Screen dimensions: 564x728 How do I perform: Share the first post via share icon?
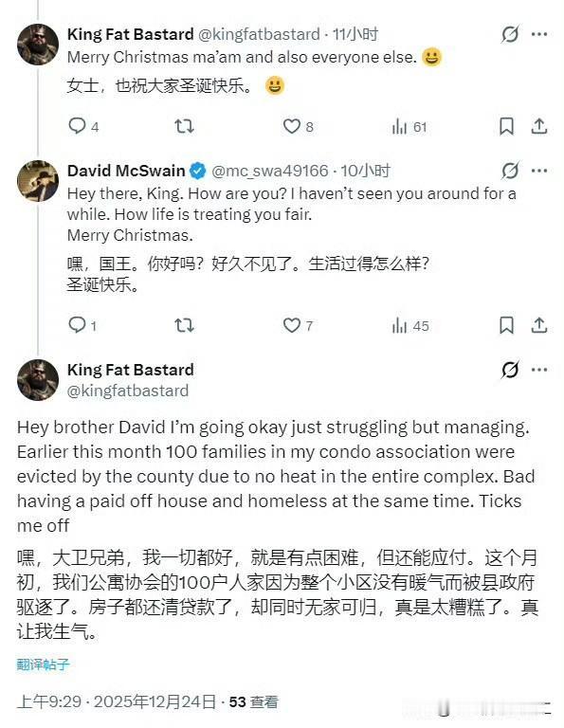pos(539,126)
